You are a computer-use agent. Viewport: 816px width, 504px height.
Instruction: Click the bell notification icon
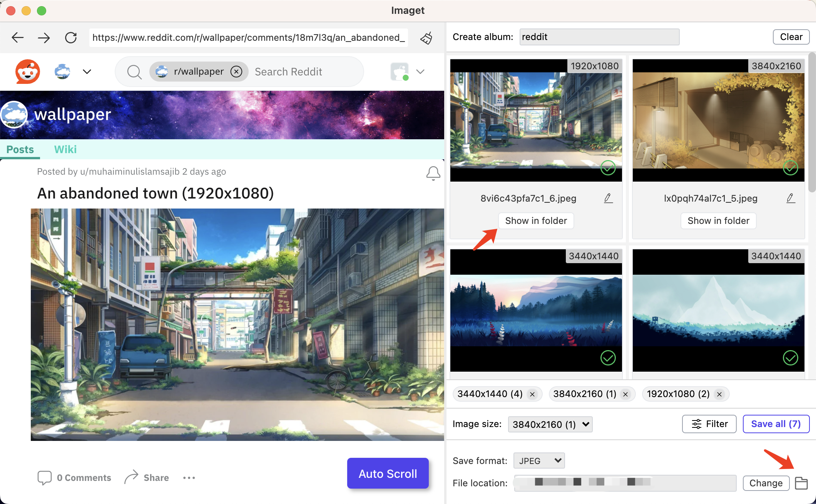point(433,173)
